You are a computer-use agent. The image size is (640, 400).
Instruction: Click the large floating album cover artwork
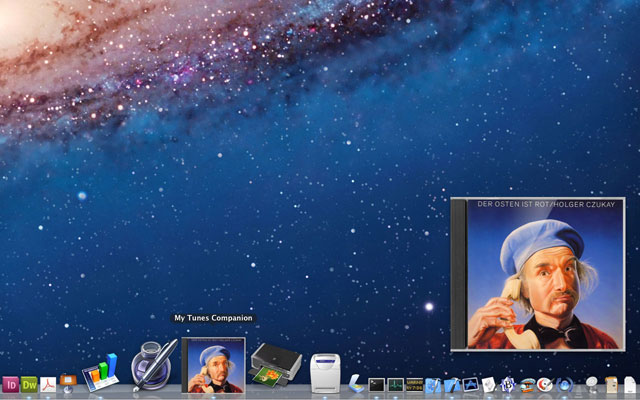(x=538, y=274)
